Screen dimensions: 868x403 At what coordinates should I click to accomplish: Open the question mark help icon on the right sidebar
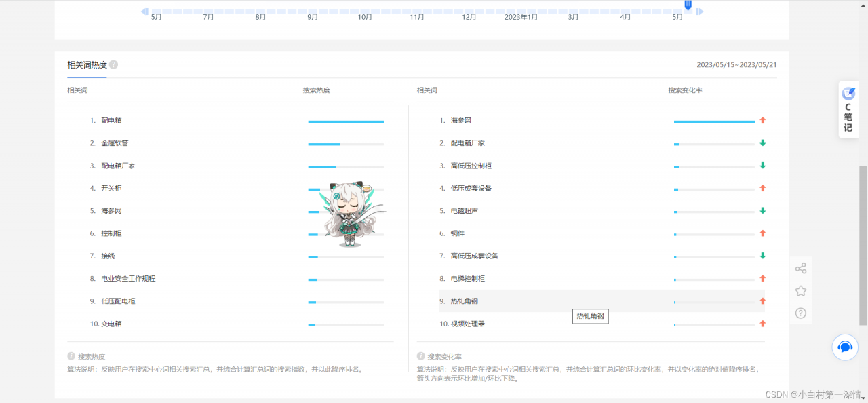click(801, 313)
